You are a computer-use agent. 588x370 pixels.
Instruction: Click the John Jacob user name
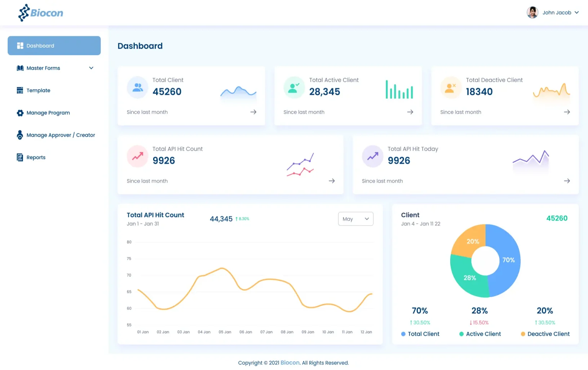point(557,13)
